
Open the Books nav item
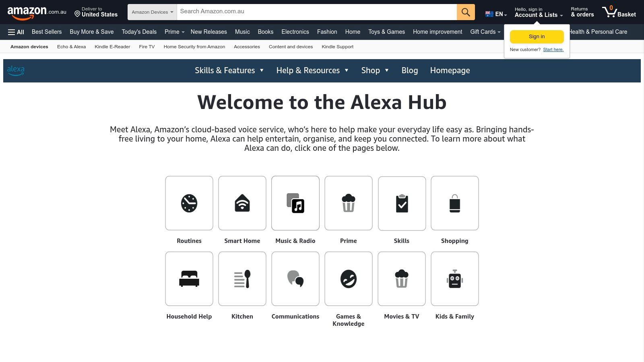coord(266,32)
